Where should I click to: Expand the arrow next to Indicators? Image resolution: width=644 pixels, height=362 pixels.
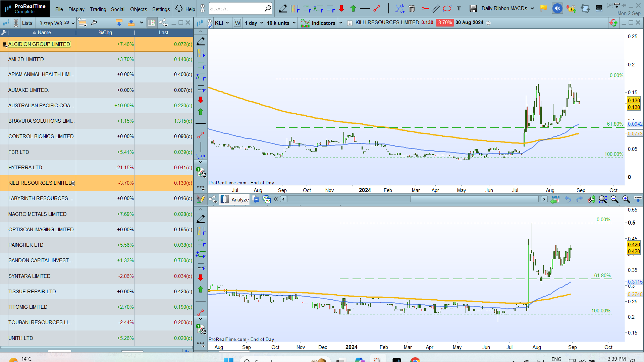point(341,23)
